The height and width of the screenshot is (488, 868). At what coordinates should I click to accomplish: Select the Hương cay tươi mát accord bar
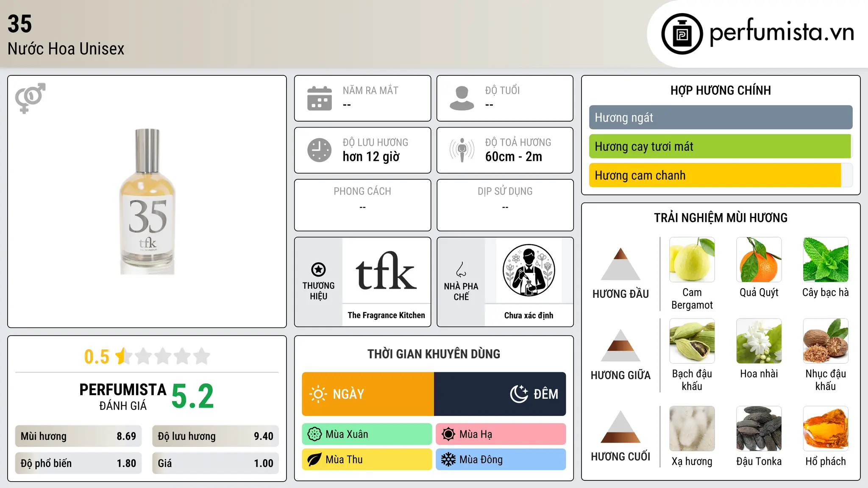point(721,146)
